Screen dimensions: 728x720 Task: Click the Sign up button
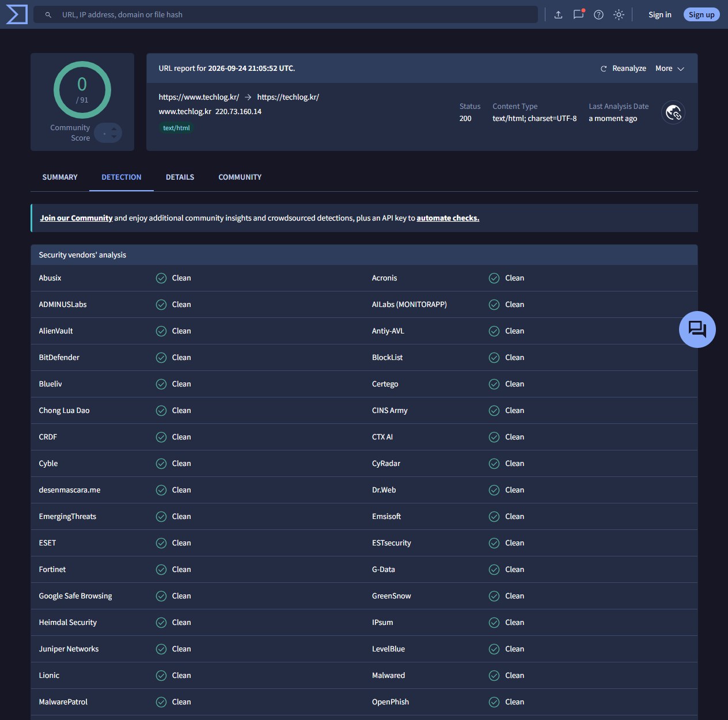pos(702,15)
